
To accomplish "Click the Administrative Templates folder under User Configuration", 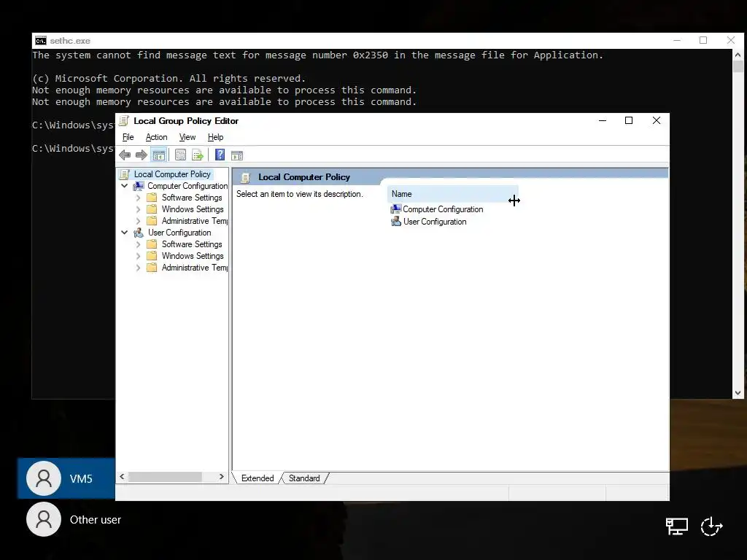I will click(x=194, y=268).
